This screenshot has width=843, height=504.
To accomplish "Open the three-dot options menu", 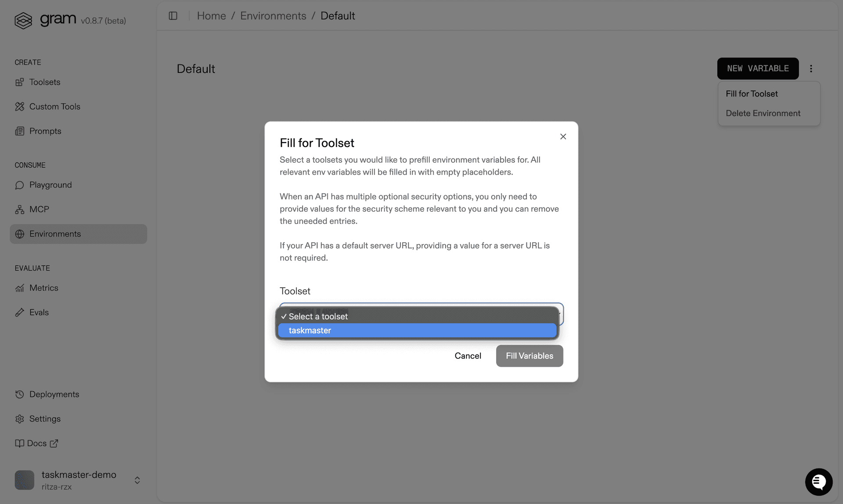I will point(811,68).
